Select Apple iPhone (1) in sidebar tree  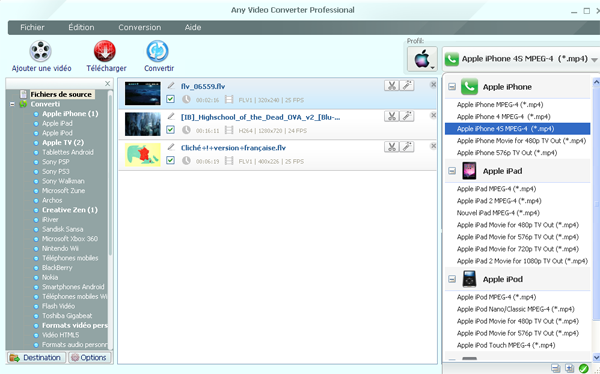click(70, 114)
